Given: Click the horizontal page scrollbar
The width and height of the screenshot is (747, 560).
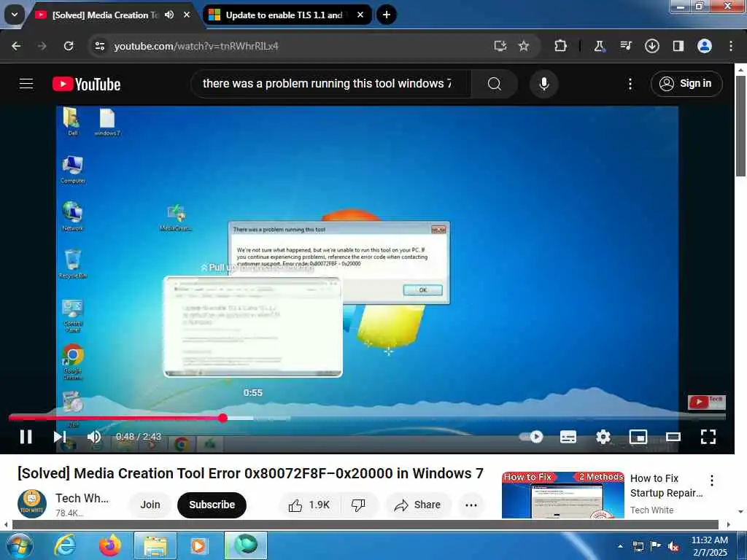Looking at the screenshot, I should click(365, 524).
